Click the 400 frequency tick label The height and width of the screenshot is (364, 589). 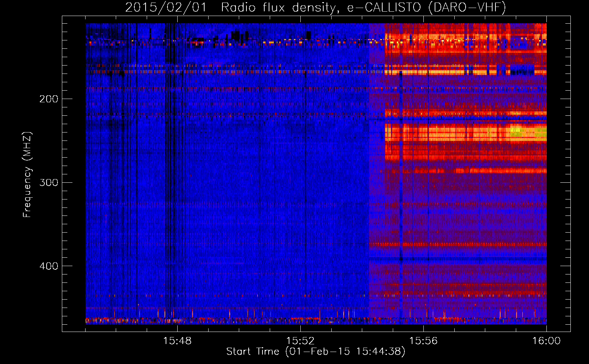[49, 266]
